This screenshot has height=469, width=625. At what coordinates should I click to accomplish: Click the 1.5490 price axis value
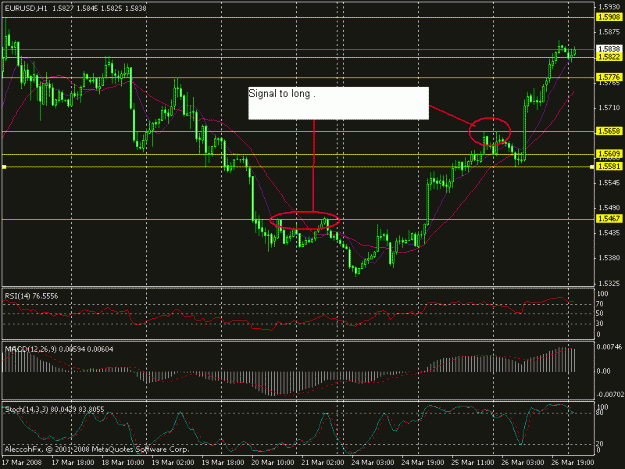609,208
